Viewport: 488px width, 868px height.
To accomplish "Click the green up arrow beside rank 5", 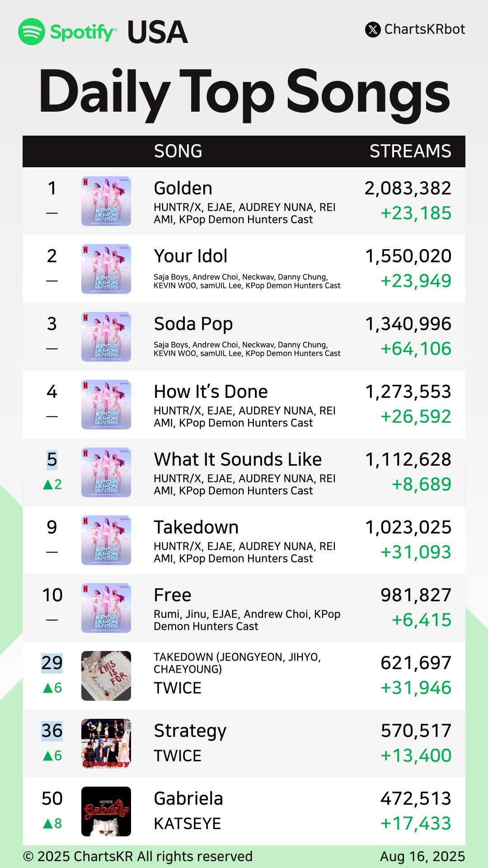I will point(48,485).
